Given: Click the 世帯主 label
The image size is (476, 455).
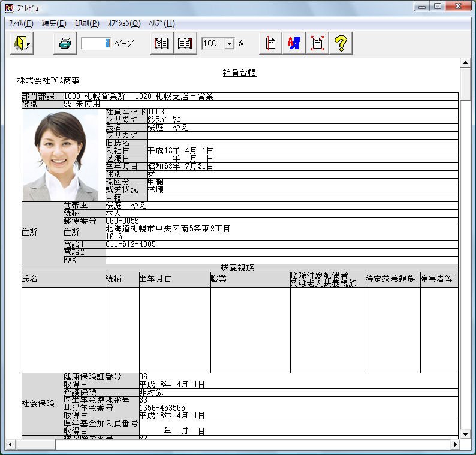Looking at the screenshot, I should pos(76,205).
